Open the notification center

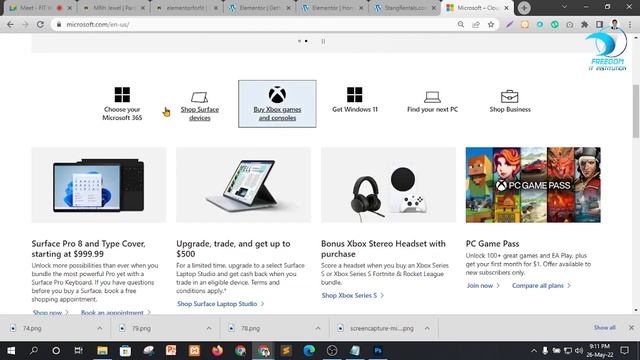click(x=624, y=350)
